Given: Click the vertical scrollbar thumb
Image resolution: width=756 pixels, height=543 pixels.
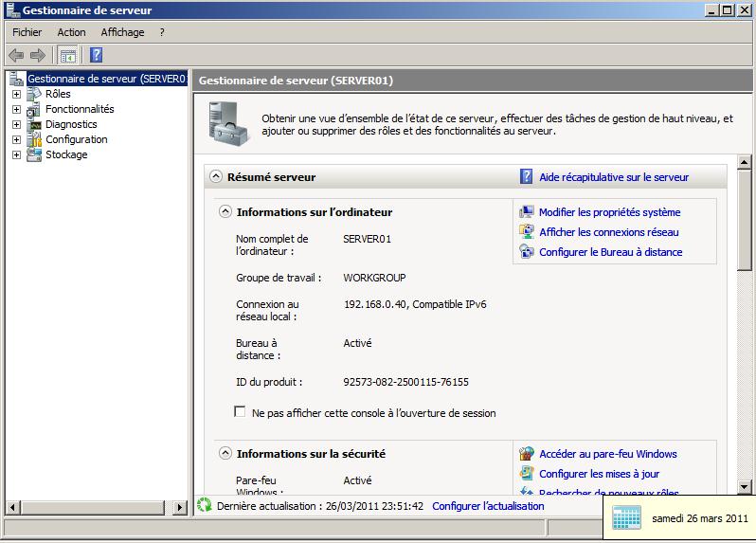Looking at the screenshot, I should (x=745, y=221).
